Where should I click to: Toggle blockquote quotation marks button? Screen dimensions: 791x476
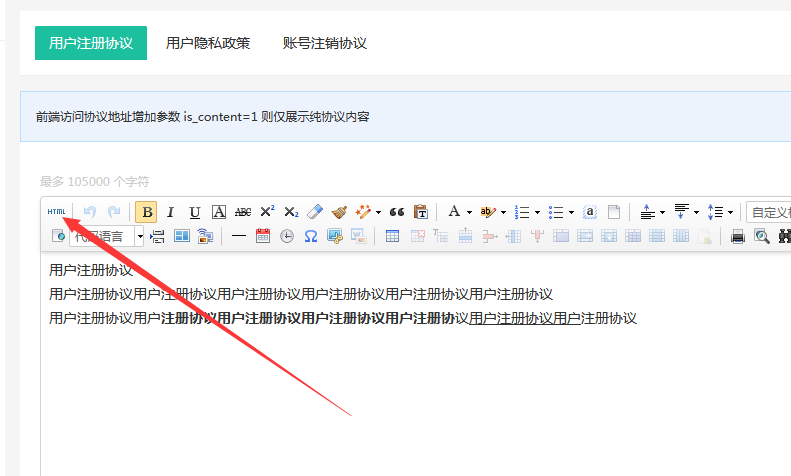[x=397, y=212]
